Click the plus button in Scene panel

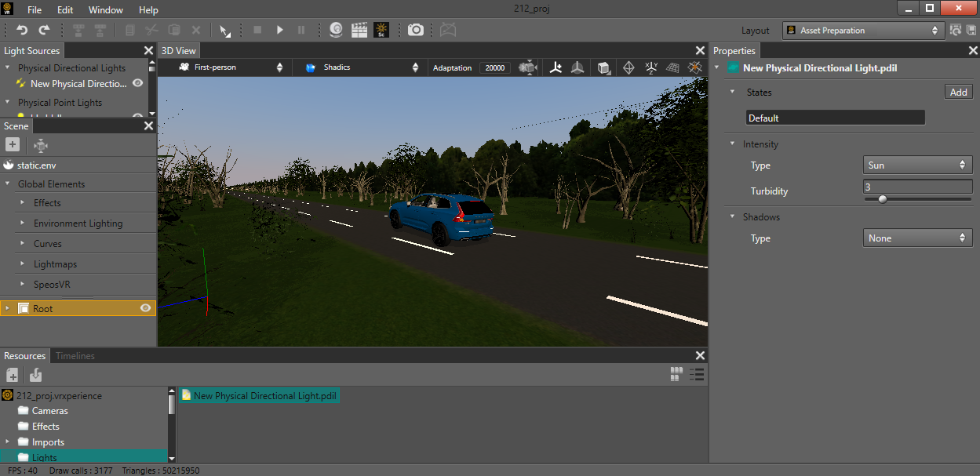click(x=13, y=144)
